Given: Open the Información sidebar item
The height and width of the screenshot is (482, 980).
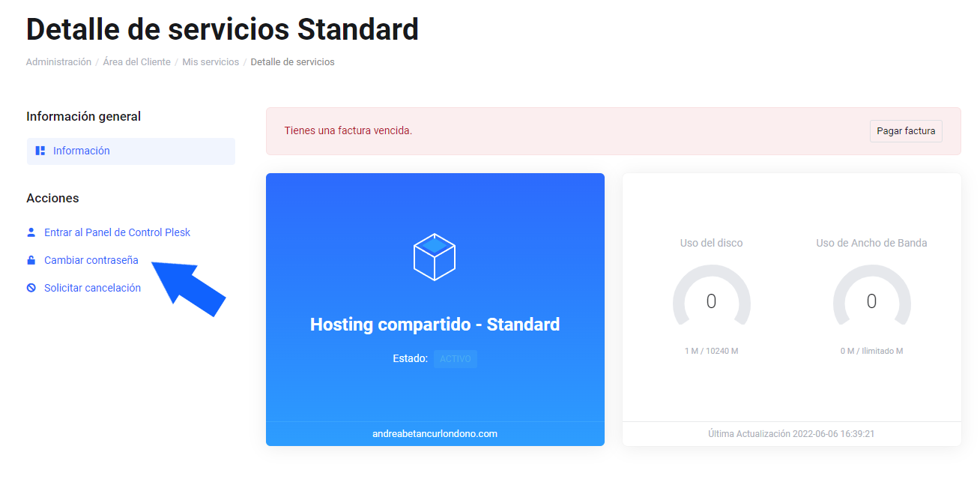Looking at the screenshot, I should (131, 151).
